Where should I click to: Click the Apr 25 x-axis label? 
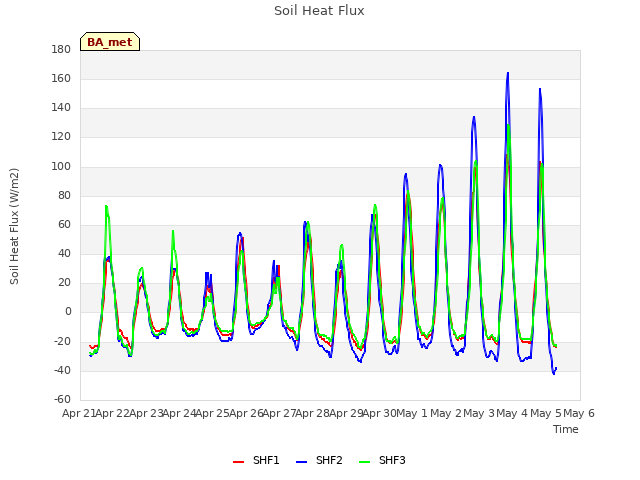tap(213, 413)
